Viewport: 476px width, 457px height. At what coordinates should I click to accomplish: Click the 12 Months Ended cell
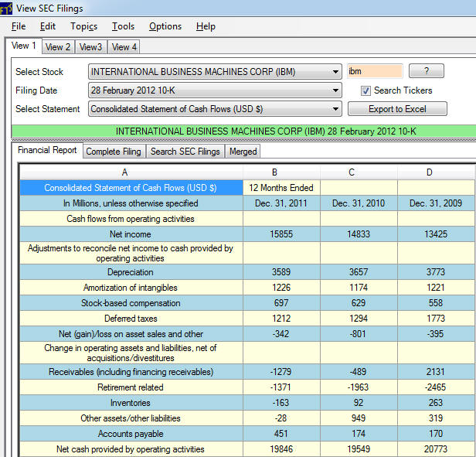281,188
